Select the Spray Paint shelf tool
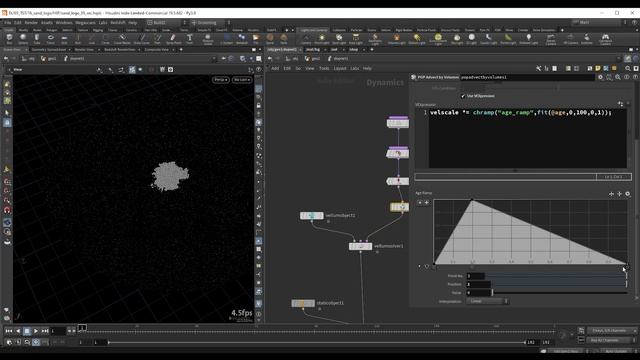The height and width of the screenshot is (360, 640). click(x=173, y=39)
